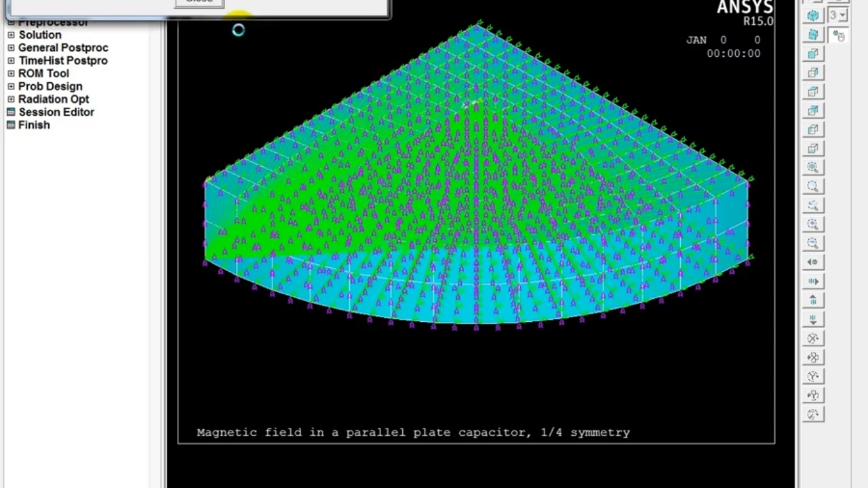Expand the General Postproc node

pos(11,47)
